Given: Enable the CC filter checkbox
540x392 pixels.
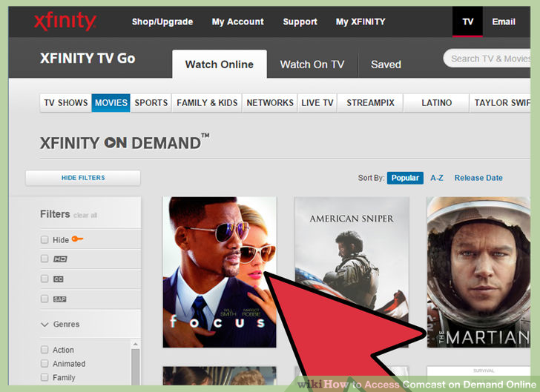Looking at the screenshot, I should coord(45,279).
